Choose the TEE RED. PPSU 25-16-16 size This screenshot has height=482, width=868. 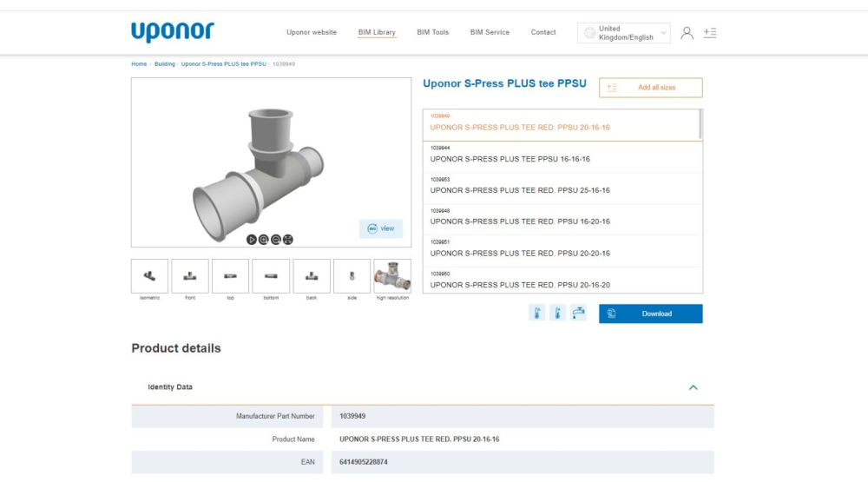click(x=521, y=190)
